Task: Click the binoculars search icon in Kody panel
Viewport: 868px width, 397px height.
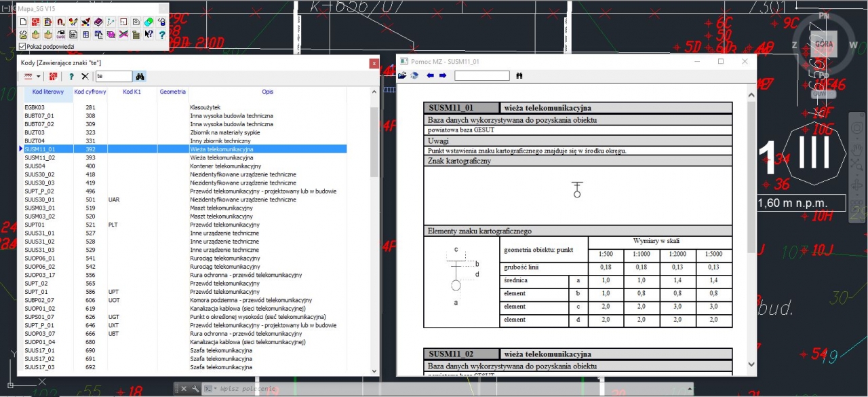Action: click(x=140, y=77)
